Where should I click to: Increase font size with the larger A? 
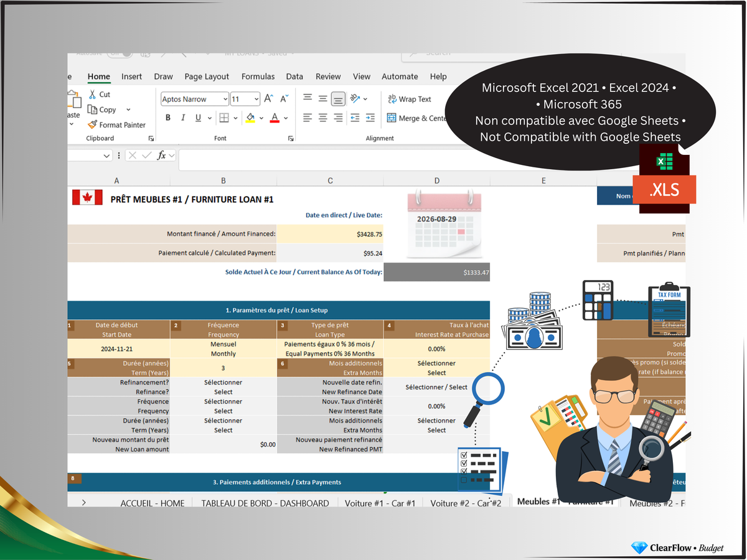[x=269, y=99]
